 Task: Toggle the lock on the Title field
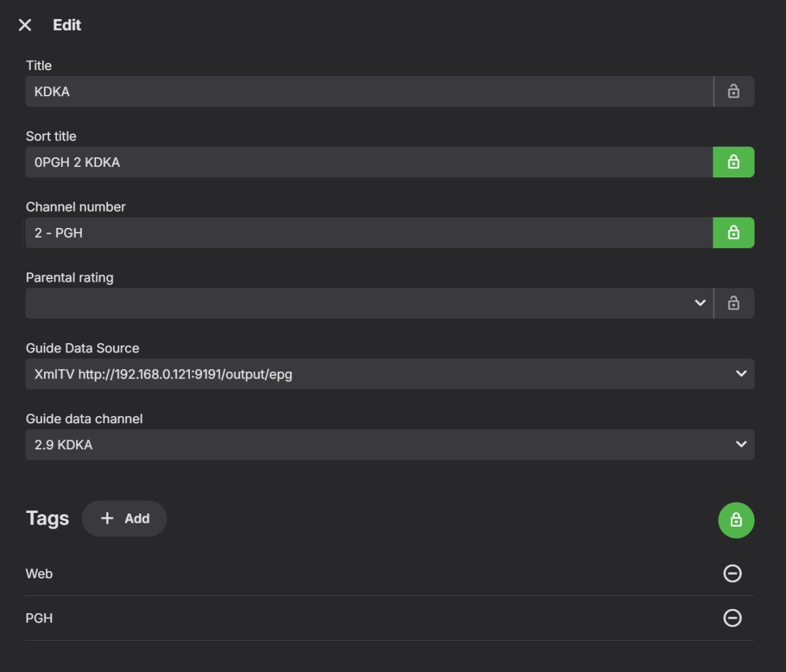[x=734, y=92]
